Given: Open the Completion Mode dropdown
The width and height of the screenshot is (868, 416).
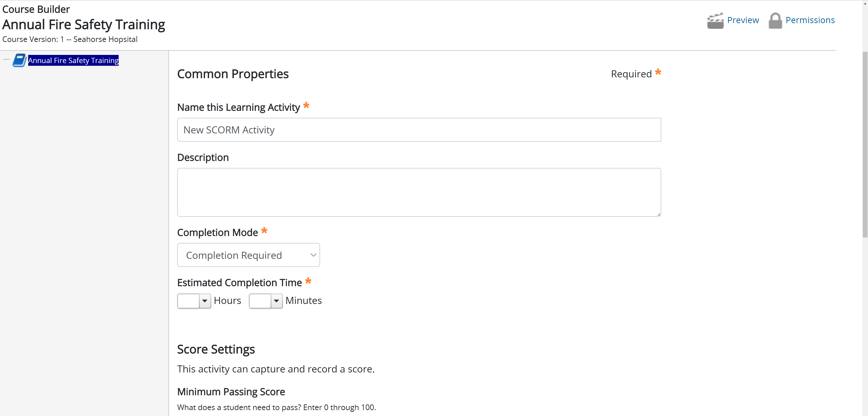Looking at the screenshot, I should (248, 255).
